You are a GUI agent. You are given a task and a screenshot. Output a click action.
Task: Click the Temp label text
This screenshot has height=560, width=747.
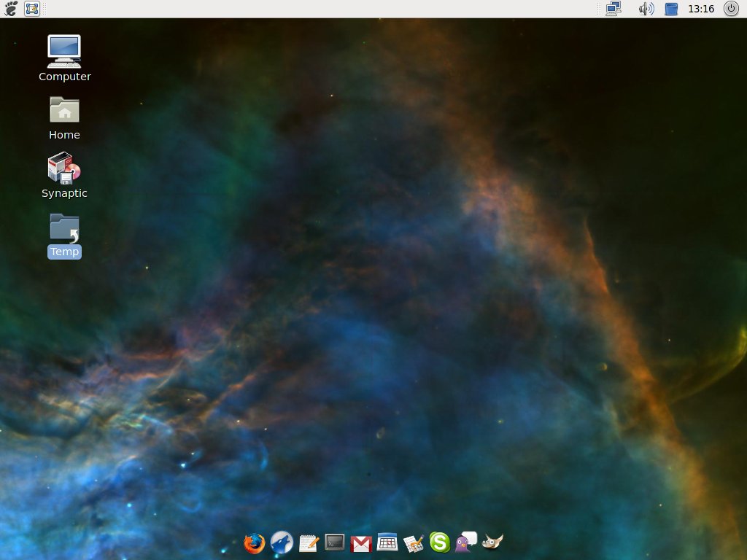click(x=64, y=252)
